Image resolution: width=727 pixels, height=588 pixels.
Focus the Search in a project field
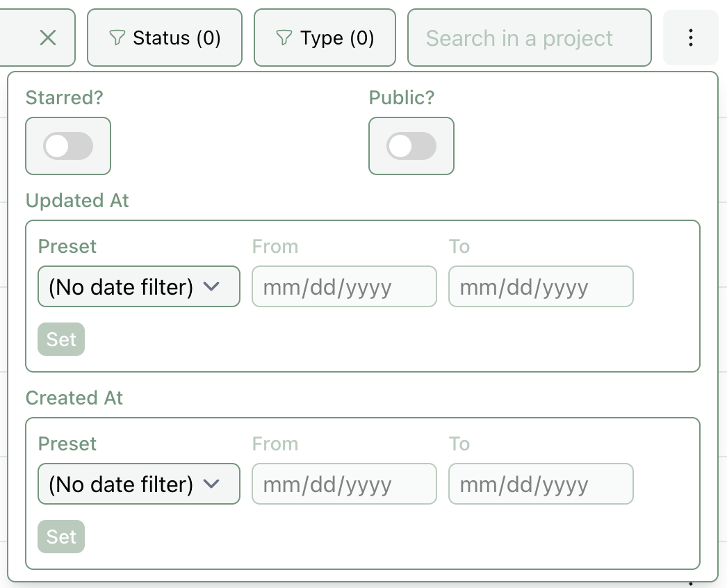click(529, 38)
